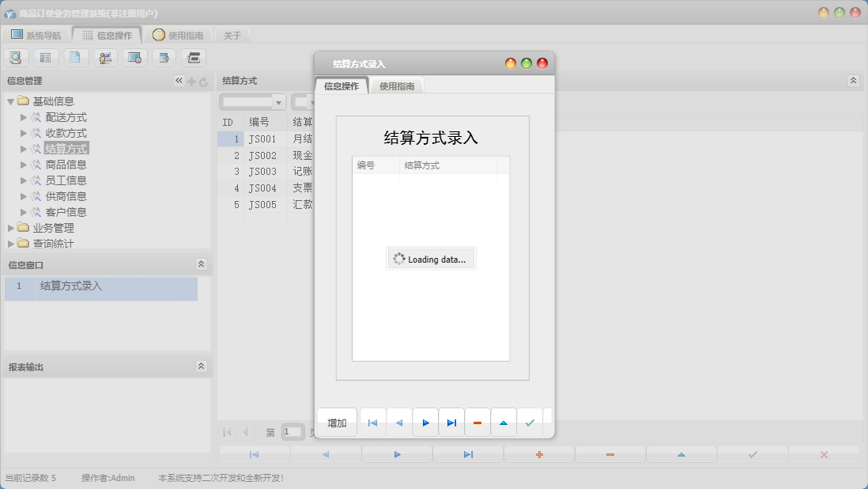Open the export/add-table toolbar icon
The image size is (868, 489).
[164, 57]
